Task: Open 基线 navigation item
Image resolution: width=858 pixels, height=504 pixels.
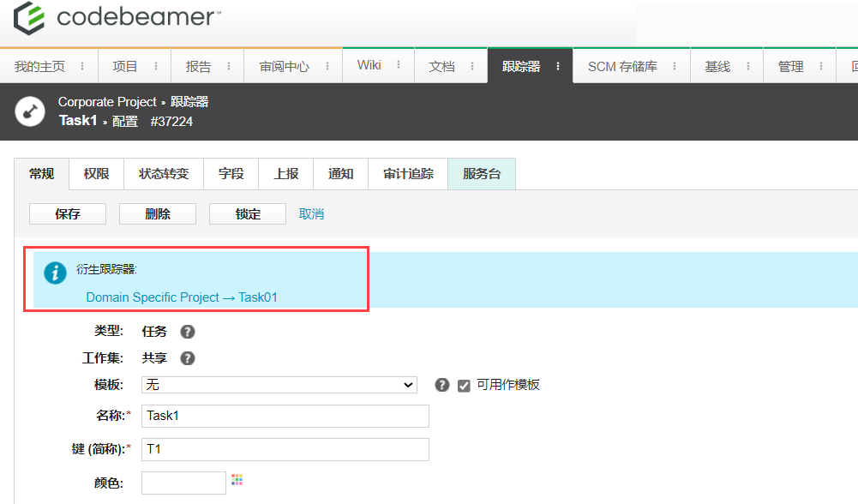Action: [717, 66]
